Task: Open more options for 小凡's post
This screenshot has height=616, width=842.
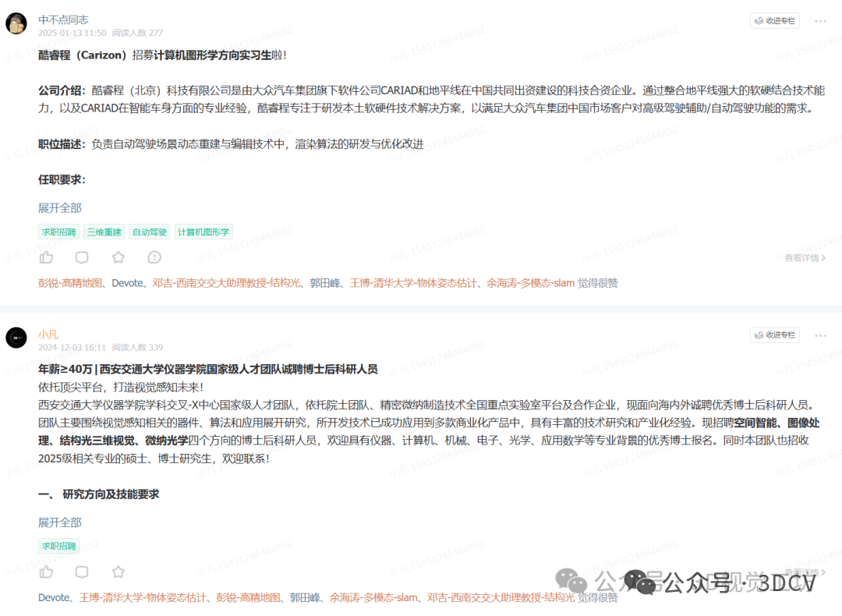Action: (820, 335)
